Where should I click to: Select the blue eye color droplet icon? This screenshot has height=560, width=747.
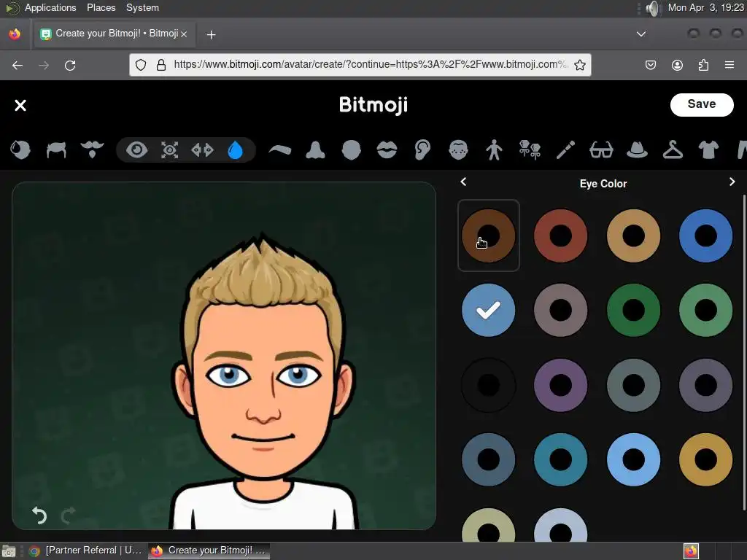click(x=236, y=150)
